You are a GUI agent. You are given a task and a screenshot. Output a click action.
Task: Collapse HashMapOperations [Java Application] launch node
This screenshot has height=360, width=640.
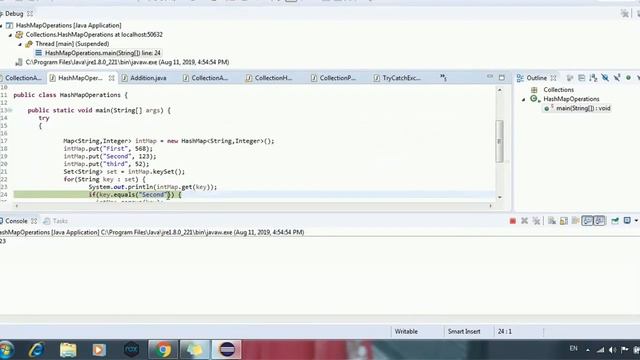click(x=2, y=25)
